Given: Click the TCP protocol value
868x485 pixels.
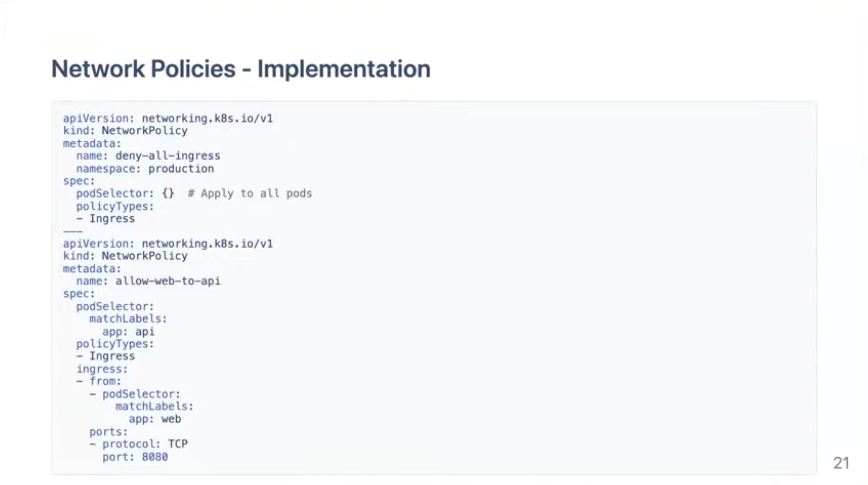Looking at the screenshot, I should coord(178,444).
